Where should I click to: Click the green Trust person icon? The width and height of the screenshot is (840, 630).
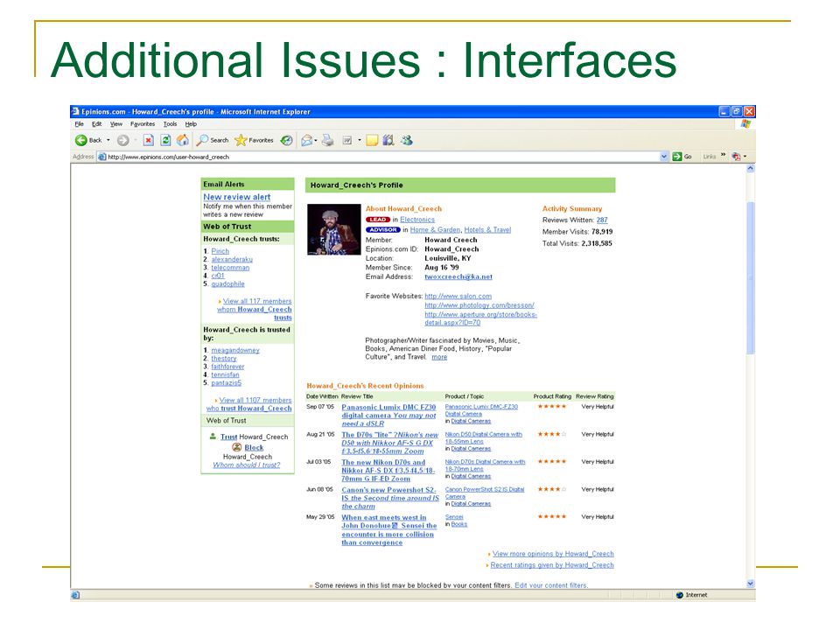[213, 437]
